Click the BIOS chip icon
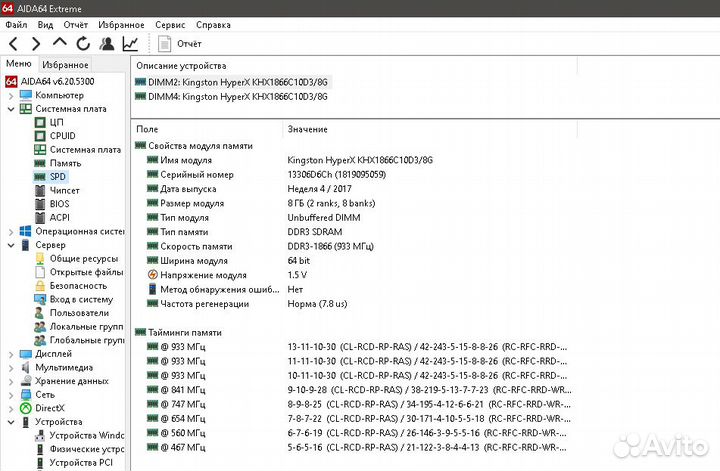This screenshot has width=720, height=471. click(x=40, y=204)
